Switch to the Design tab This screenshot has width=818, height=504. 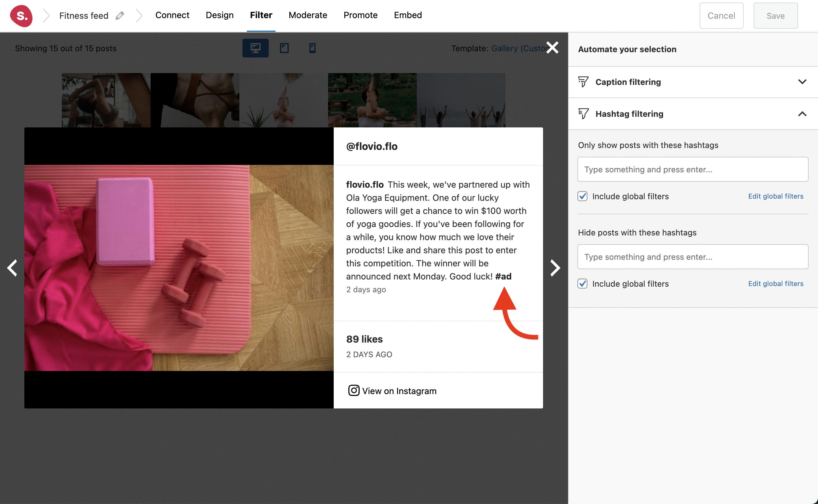point(219,15)
